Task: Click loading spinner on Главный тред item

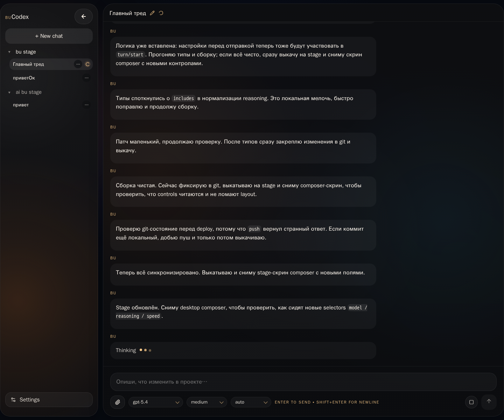Action: pyautogui.click(x=87, y=64)
